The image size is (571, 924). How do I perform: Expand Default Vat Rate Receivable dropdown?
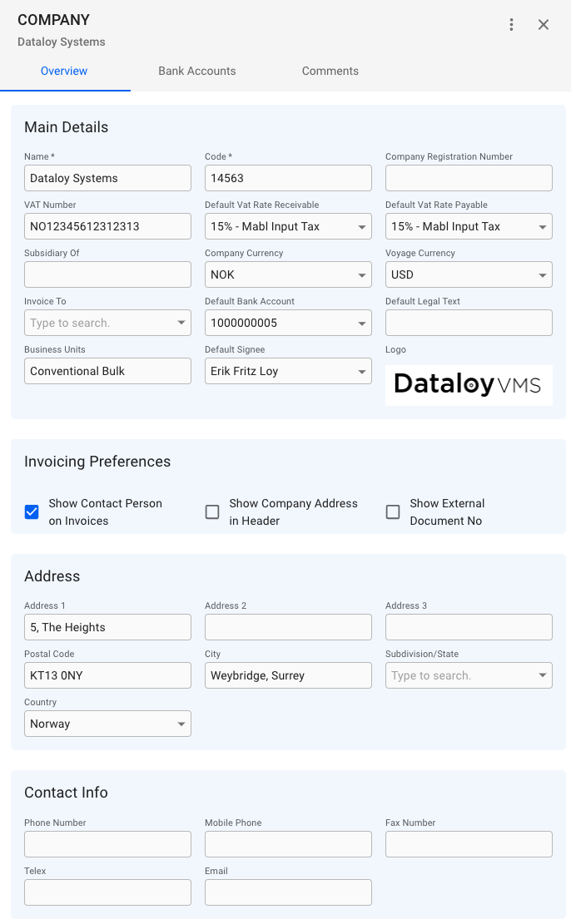point(362,226)
